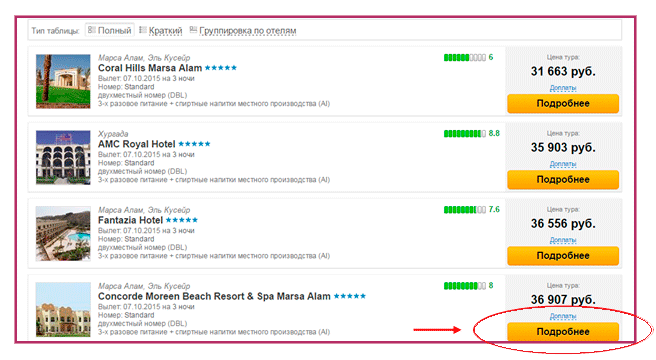Screen dimensions: 656x360
Task: Click the 36 556 руб. price
Action: [x=563, y=224]
